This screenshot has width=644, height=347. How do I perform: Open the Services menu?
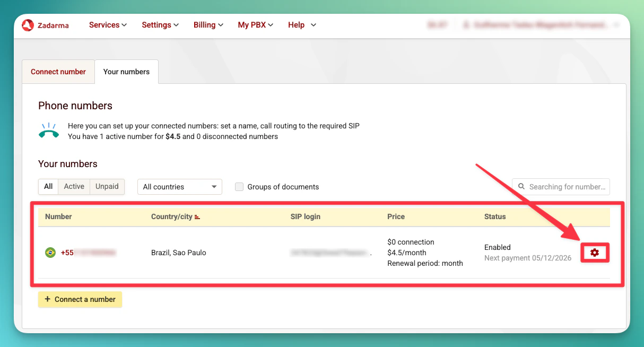[x=108, y=25]
